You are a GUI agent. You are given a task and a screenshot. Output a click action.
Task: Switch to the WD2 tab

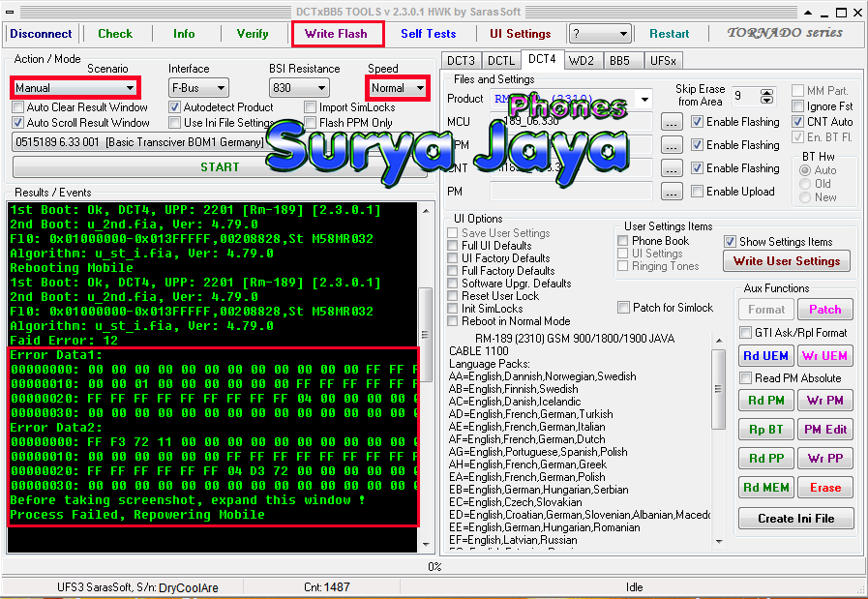[582, 60]
